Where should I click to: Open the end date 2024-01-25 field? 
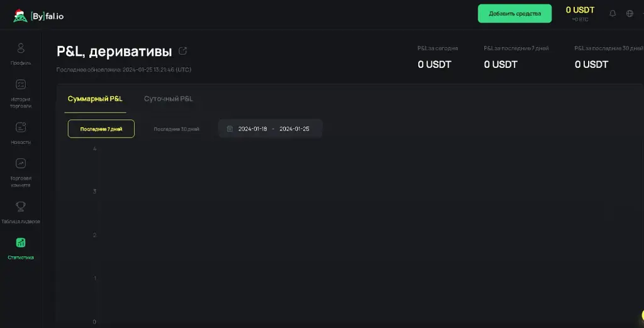(x=294, y=129)
